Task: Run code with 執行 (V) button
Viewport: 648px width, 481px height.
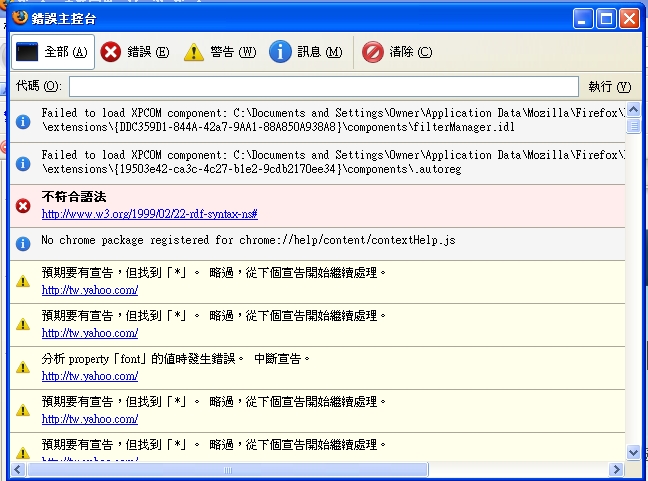Action: pyautogui.click(x=610, y=86)
